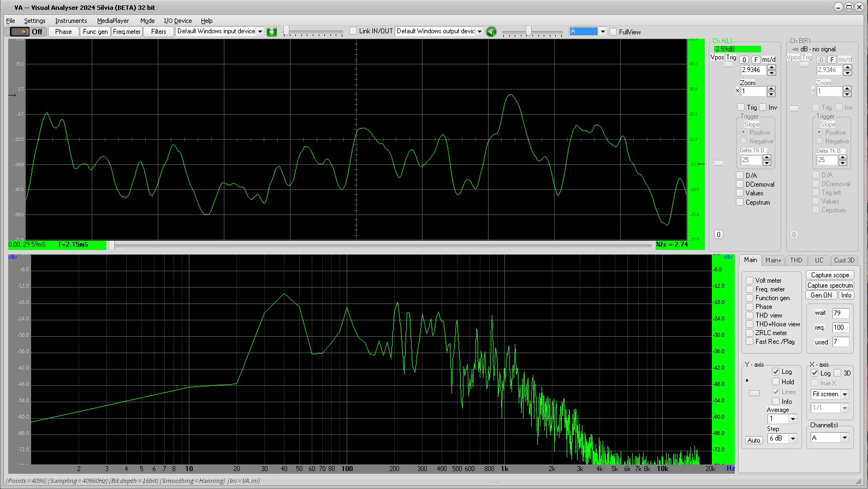
Task: Open the Instruments menu
Action: tap(71, 21)
